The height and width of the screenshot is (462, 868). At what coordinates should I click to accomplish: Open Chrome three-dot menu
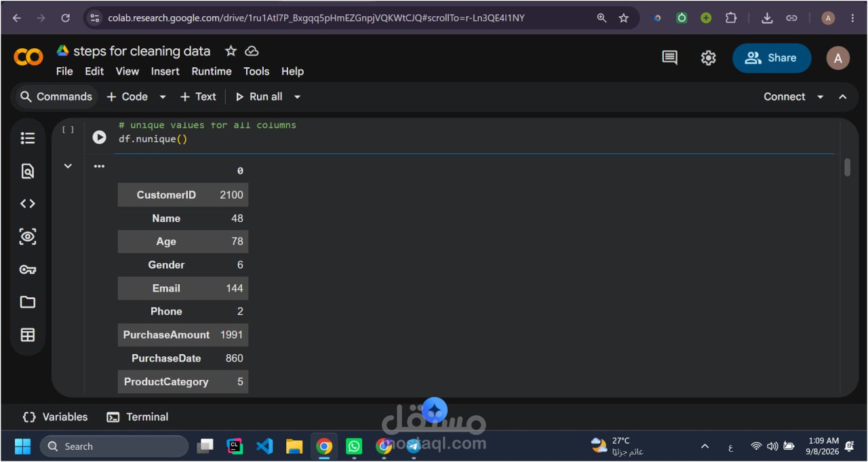pos(852,18)
